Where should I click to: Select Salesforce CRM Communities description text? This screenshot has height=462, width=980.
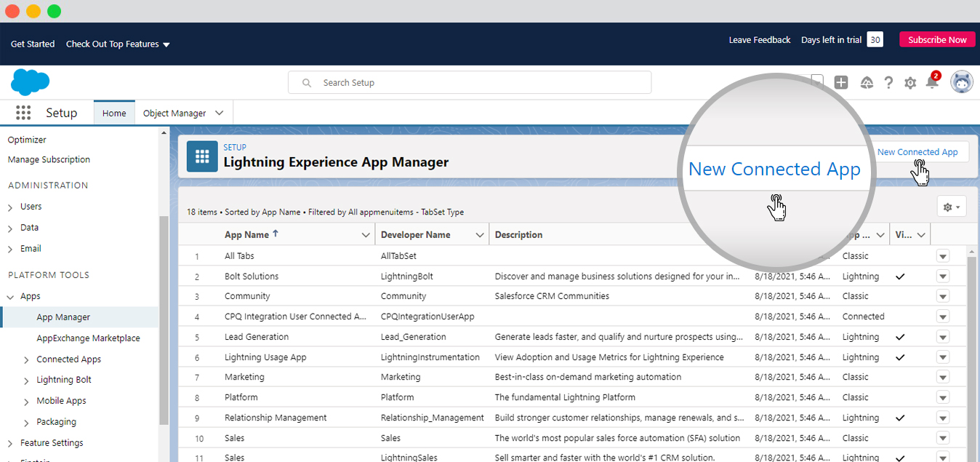552,296
